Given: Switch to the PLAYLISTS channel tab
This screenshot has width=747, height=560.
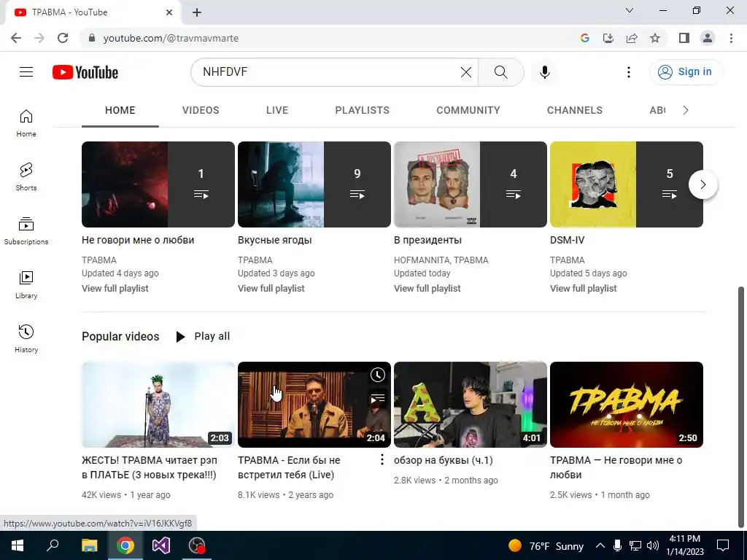Looking at the screenshot, I should 362,111.
